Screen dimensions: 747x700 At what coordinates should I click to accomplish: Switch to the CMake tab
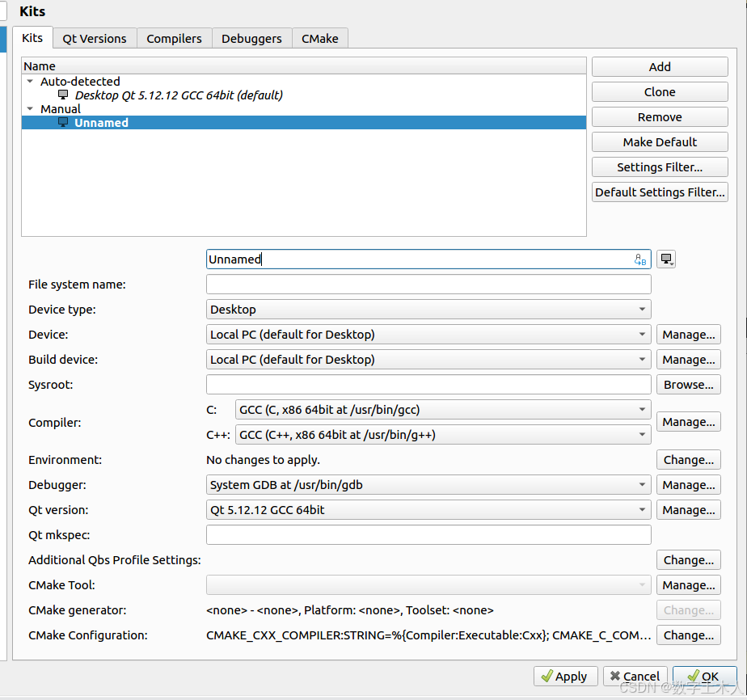coord(319,39)
